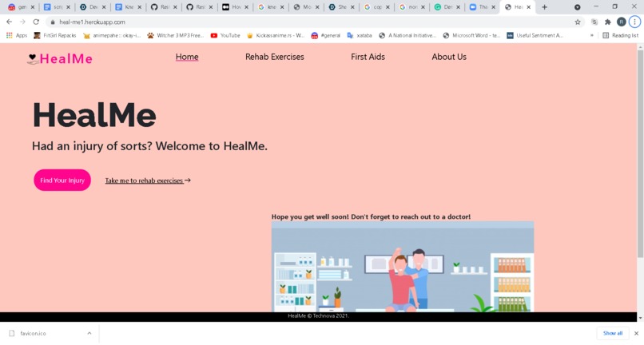Open the YouTube bookmark
Screen dimensions: 644x345
225,35
